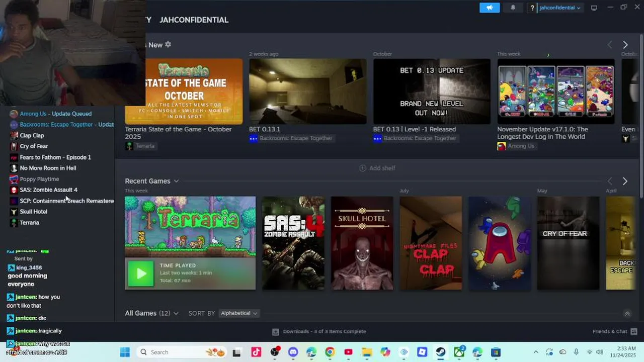Open the JAHCONFIDENTIAL profile tab
This screenshot has width=644, height=362.
pos(194,20)
